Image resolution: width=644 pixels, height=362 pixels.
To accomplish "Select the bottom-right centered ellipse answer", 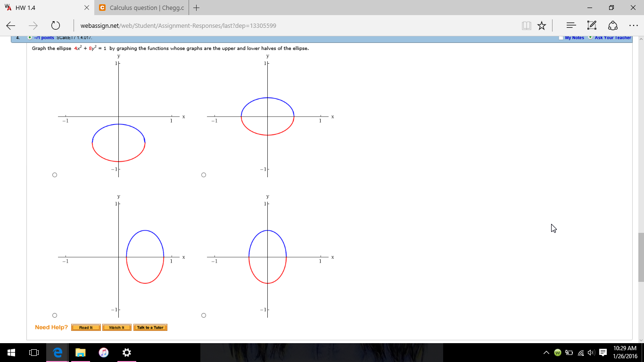I will tap(203, 314).
